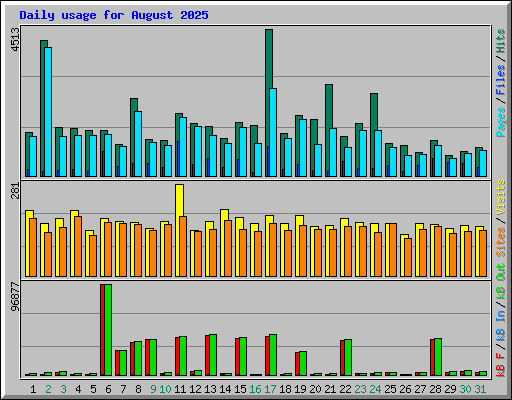This screenshot has height=400, width=512.
Task: Select the green kB Out bar for day 19
Action: [x=303, y=364]
